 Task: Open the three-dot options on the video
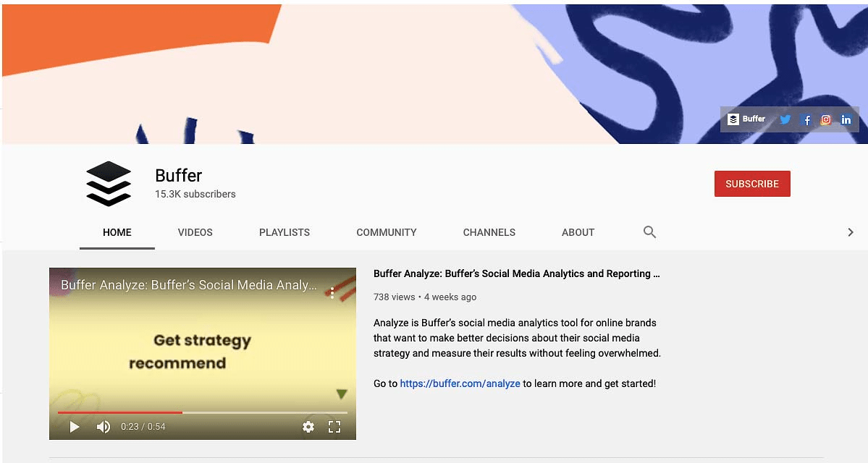click(332, 294)
